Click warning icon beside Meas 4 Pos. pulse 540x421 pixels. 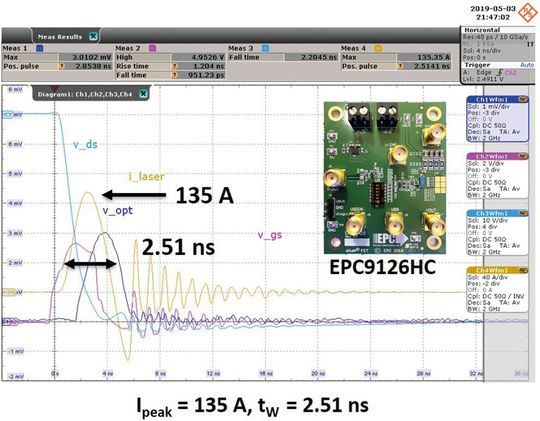(400, 66)
